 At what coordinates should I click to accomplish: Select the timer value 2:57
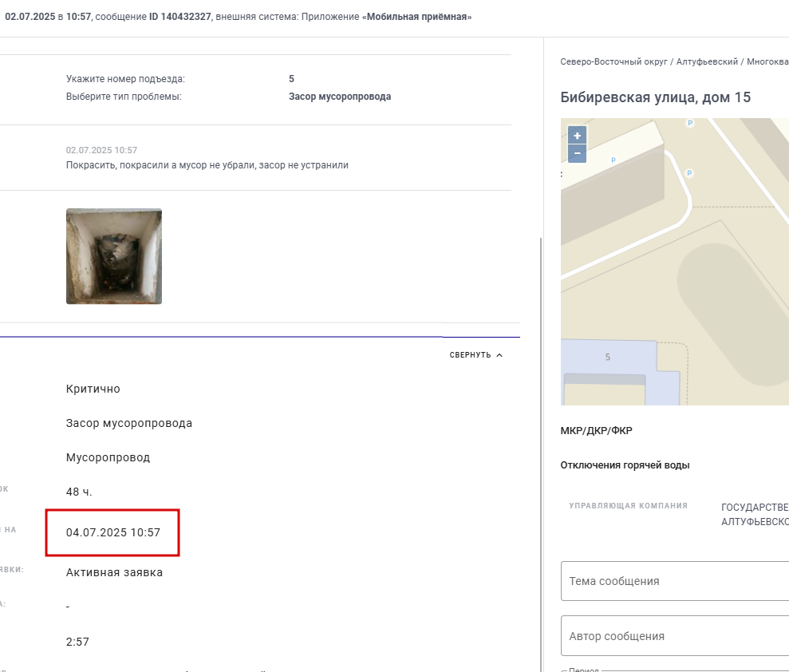pyautogui.click(x=77, y=642)
